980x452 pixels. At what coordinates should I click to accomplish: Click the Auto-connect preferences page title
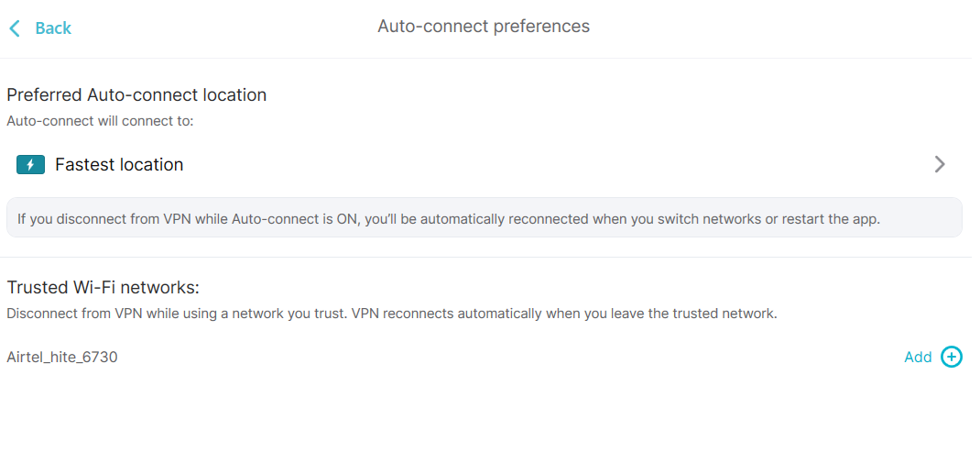pos(484,27)
